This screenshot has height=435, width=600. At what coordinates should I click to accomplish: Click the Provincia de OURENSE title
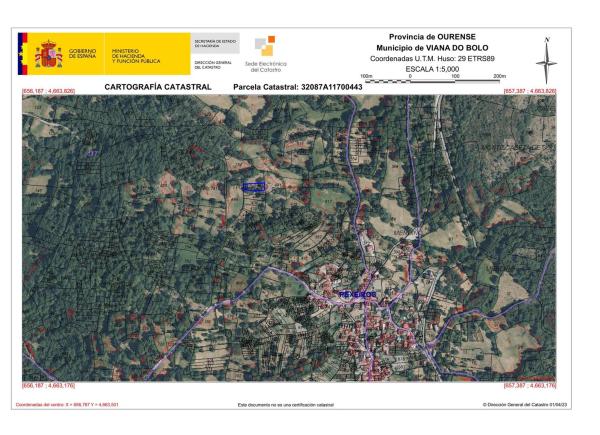tap(432, 37)
